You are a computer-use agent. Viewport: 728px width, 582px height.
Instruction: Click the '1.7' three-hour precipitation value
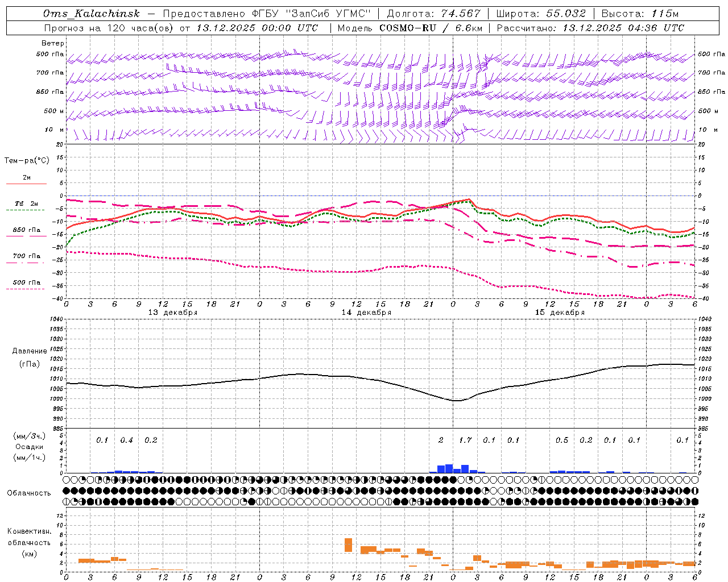465,440
